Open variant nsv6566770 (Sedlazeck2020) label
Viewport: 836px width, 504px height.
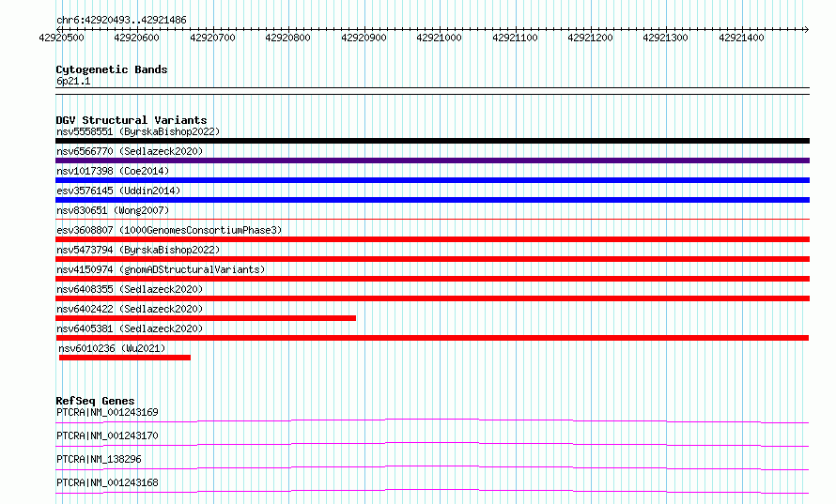[x=130, y=151]
